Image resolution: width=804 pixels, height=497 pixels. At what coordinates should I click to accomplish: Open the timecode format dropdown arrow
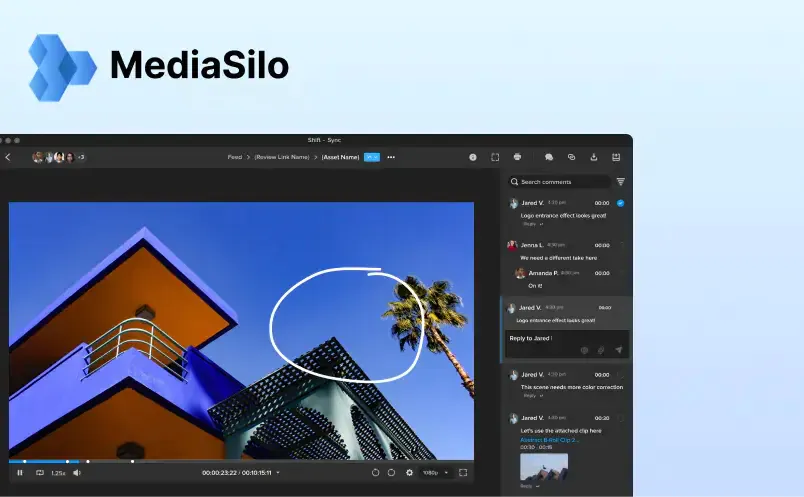pos(278,473)
